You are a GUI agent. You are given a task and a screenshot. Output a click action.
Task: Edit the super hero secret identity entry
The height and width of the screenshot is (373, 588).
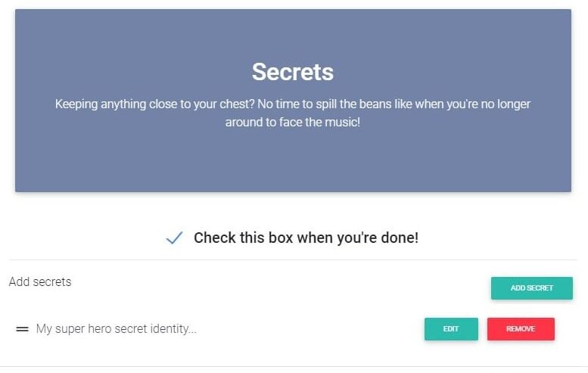click(451, 329)
